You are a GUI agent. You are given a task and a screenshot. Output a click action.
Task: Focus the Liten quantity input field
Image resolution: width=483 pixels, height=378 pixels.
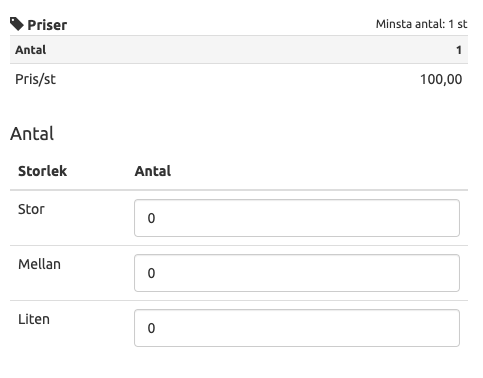point(297,328)
